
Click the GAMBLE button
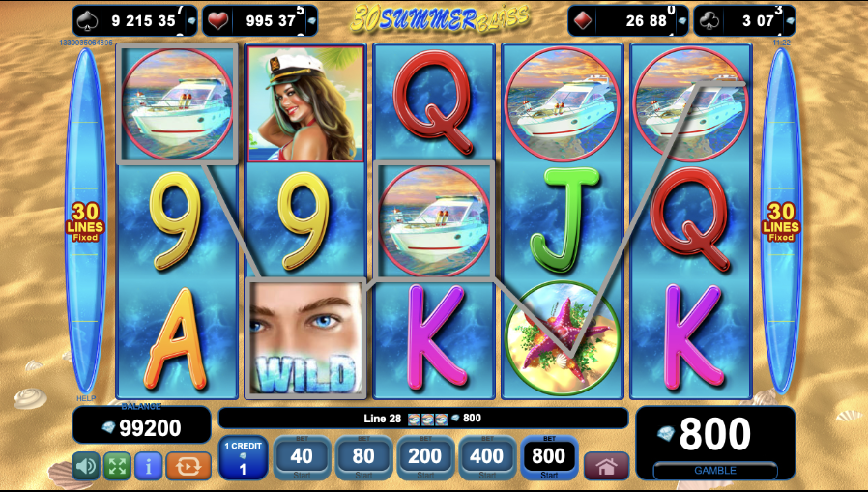[x=715, y=471]
